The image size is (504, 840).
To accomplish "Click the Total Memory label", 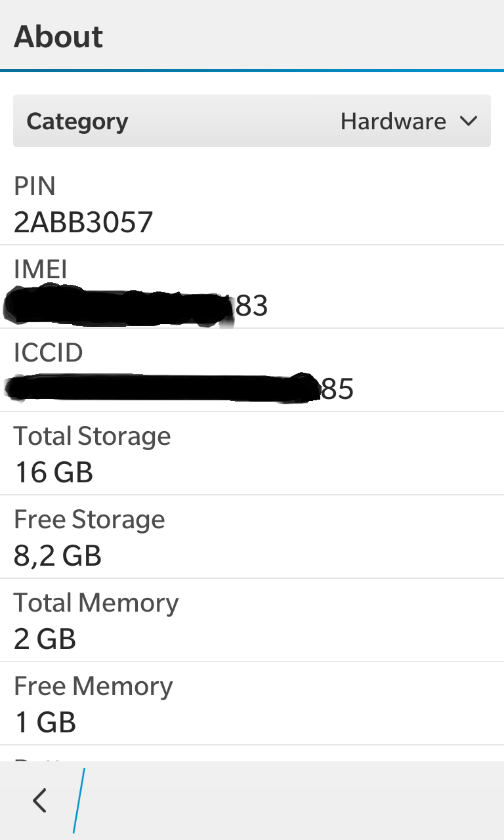I will [96, 603].
